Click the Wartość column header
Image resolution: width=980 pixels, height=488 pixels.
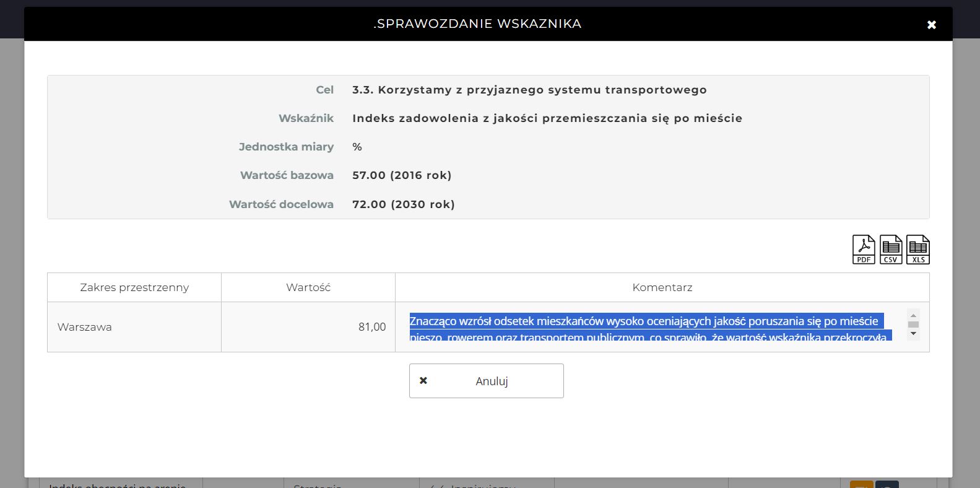coord(308,287)
